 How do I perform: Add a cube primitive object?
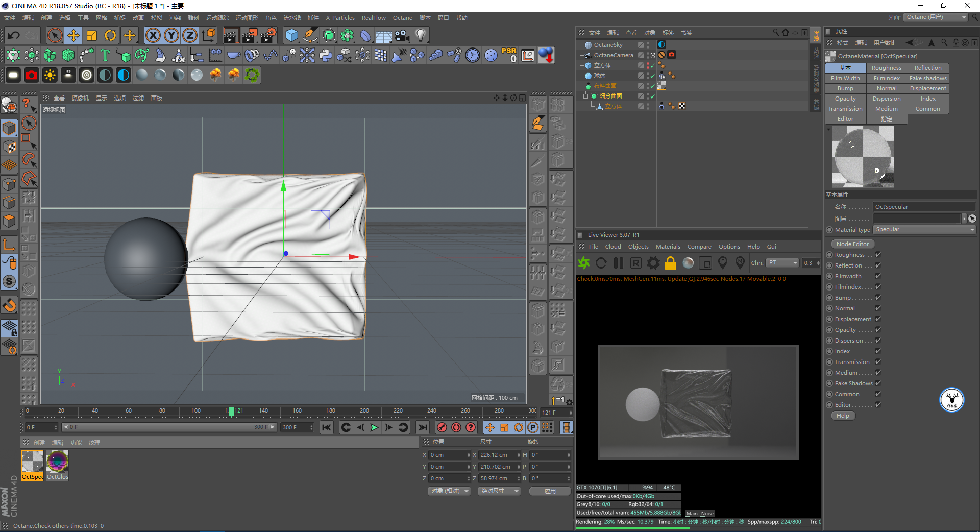[291, 35]
